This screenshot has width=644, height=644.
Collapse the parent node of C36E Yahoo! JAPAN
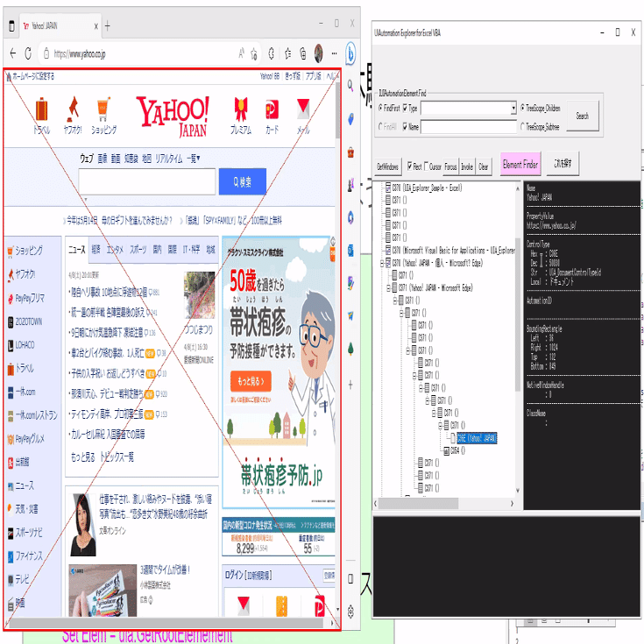[440, 425]
